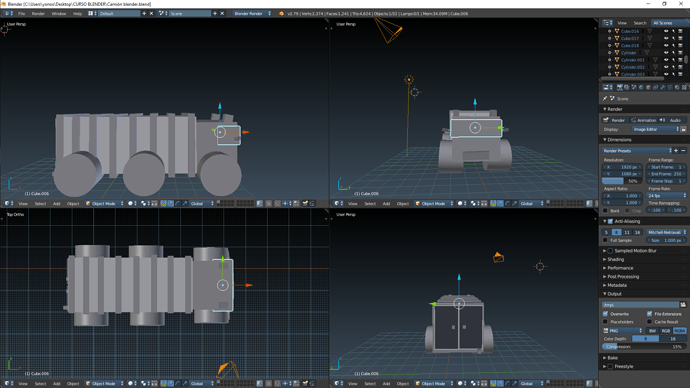690x388 pixels.
Task: Enable the Cache Result checkbox
Action: (x=650, y=322)
